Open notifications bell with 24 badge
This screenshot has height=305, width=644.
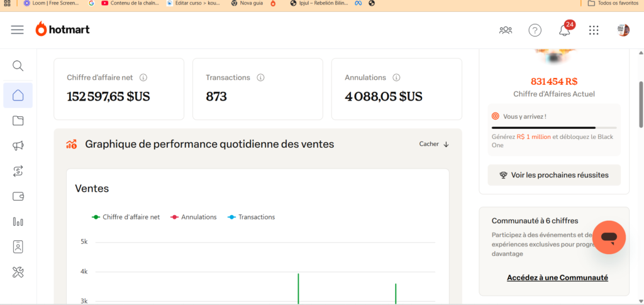(x=564, y=30)
